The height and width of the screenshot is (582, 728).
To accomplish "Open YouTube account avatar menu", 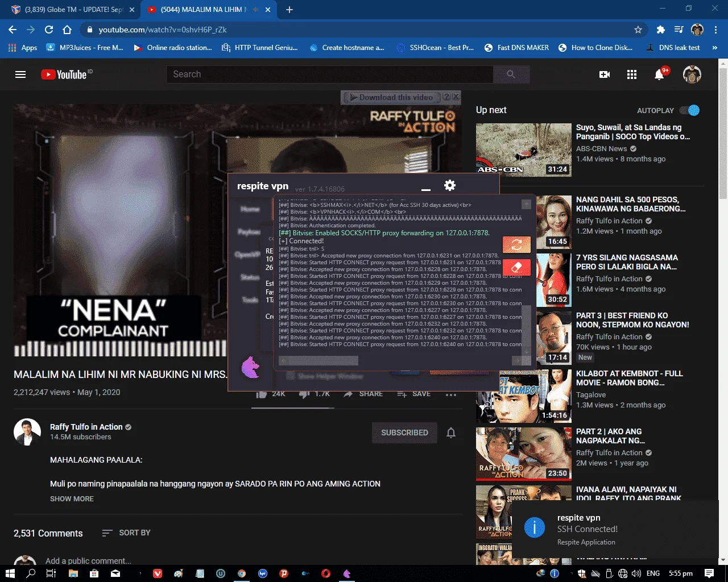I will (692, 74).
